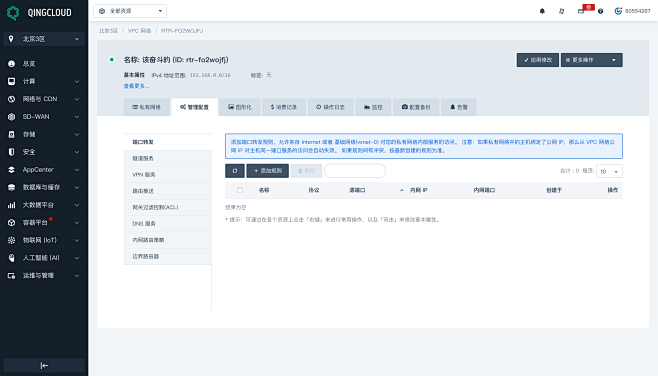Click the refresh button in the rules toolbar

[235, 171]
